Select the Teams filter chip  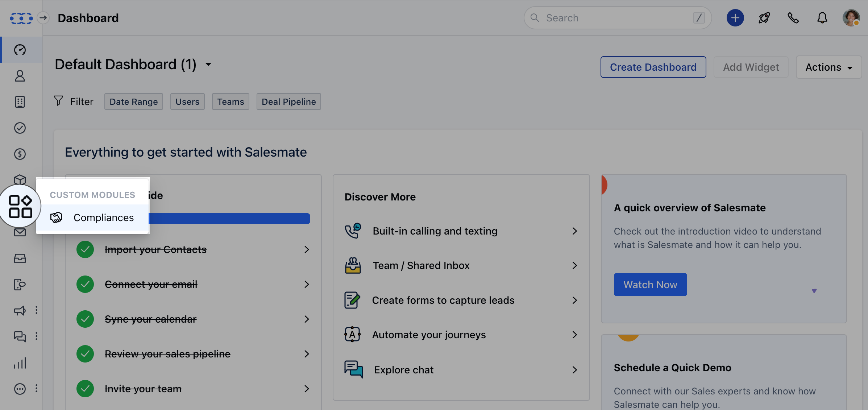231,102
